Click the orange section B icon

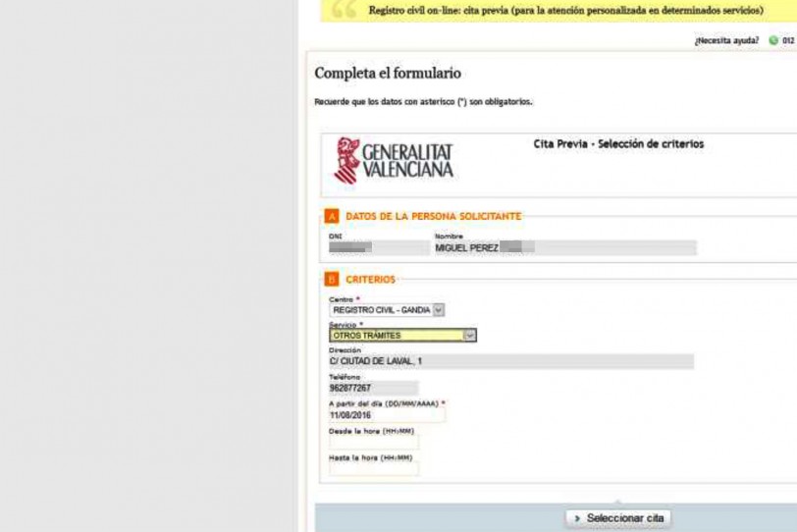[x=332, y=279]
